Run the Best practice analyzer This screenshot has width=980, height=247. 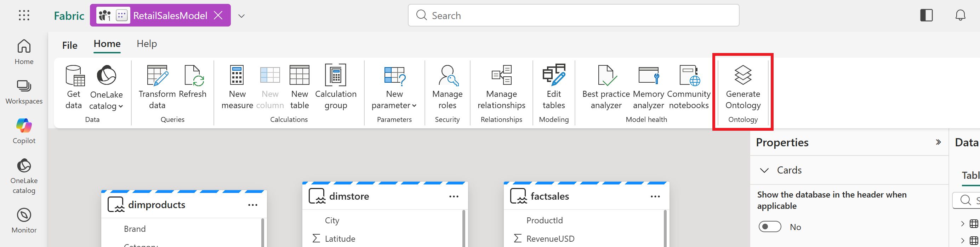coord(606,87)
